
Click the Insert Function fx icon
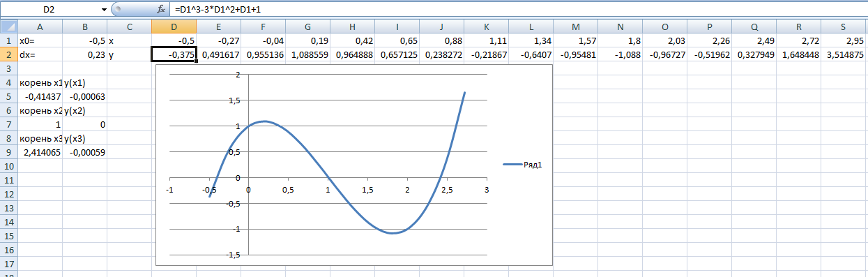(162, 10)
